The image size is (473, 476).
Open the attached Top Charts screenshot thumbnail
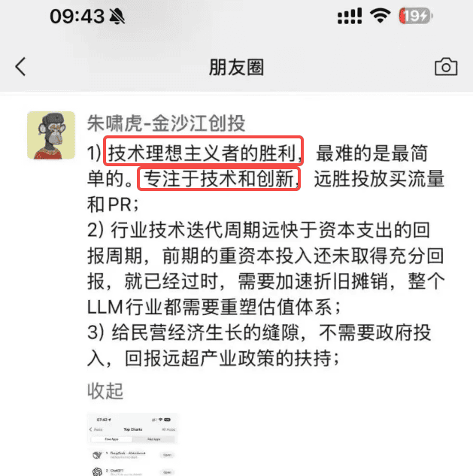(132, 444)
